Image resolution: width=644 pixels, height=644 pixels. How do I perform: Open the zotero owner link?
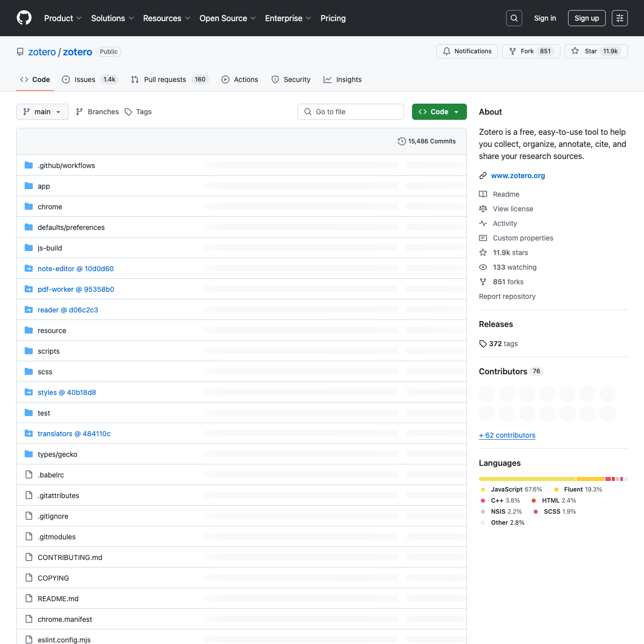point(42,52)
